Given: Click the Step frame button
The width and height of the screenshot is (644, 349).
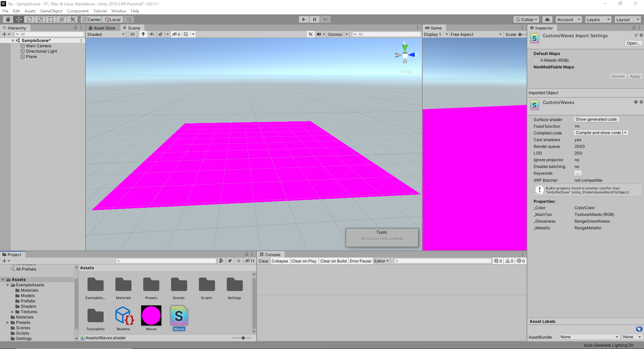Looking at the screenshot, I should (x=325, y=19).
